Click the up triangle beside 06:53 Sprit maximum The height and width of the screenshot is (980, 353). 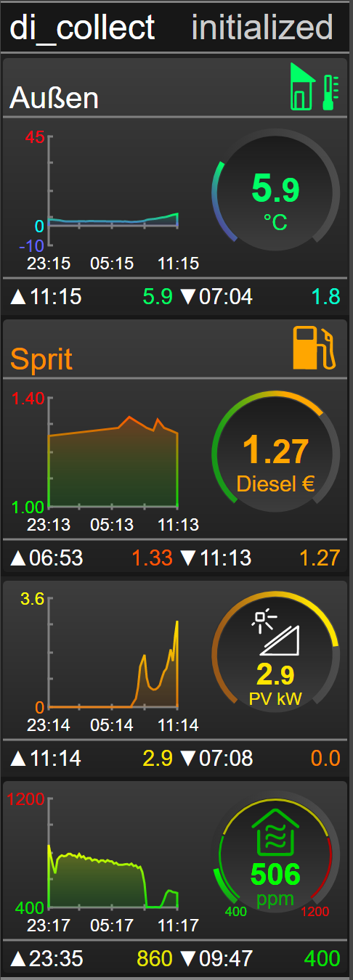pos(17,558)
